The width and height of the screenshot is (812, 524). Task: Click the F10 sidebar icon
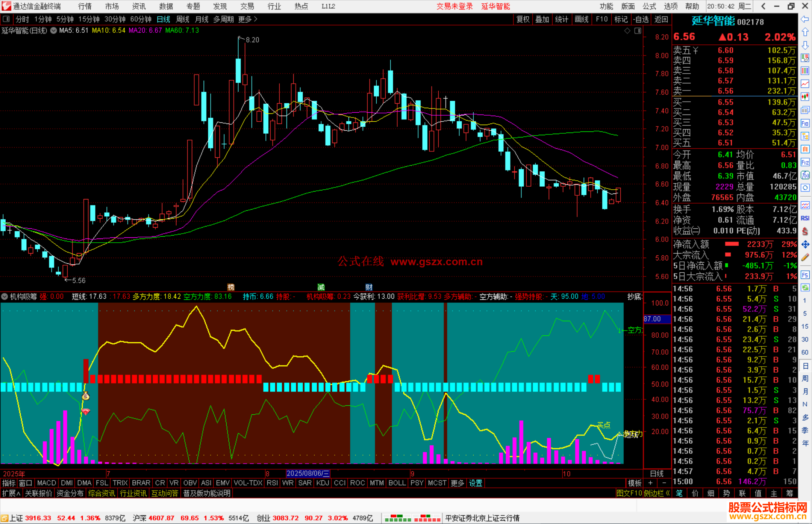(x=805, y=123)
